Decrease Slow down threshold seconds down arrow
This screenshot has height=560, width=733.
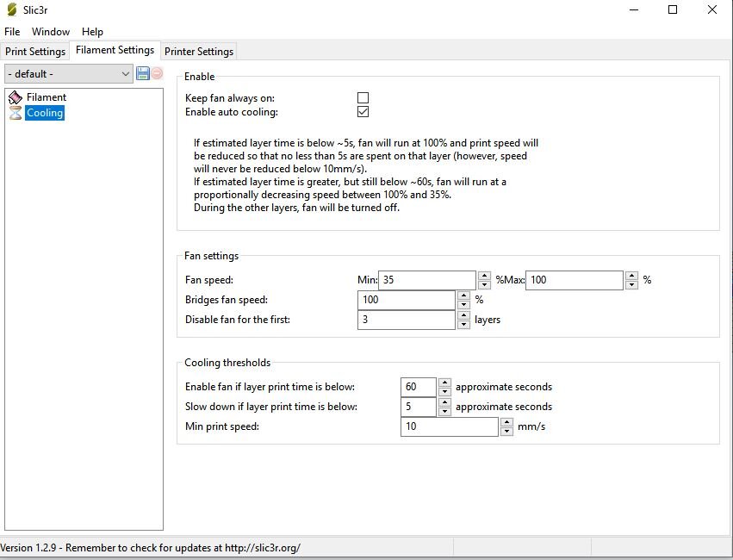click(444, 411)
